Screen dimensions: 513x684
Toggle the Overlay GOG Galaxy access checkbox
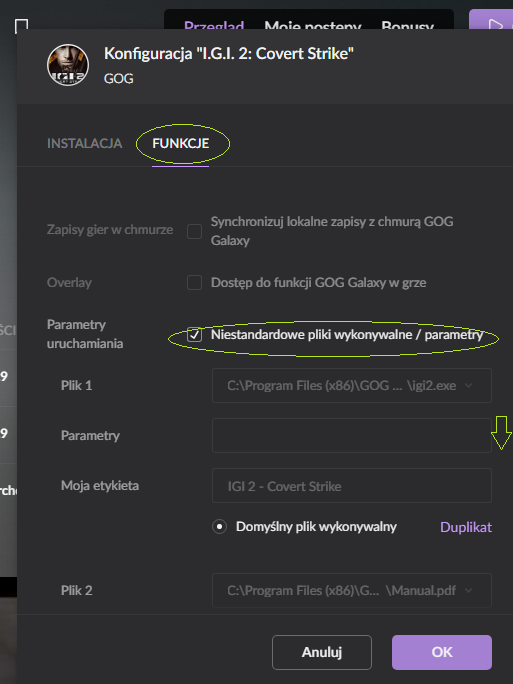click(x=195, y=282)
